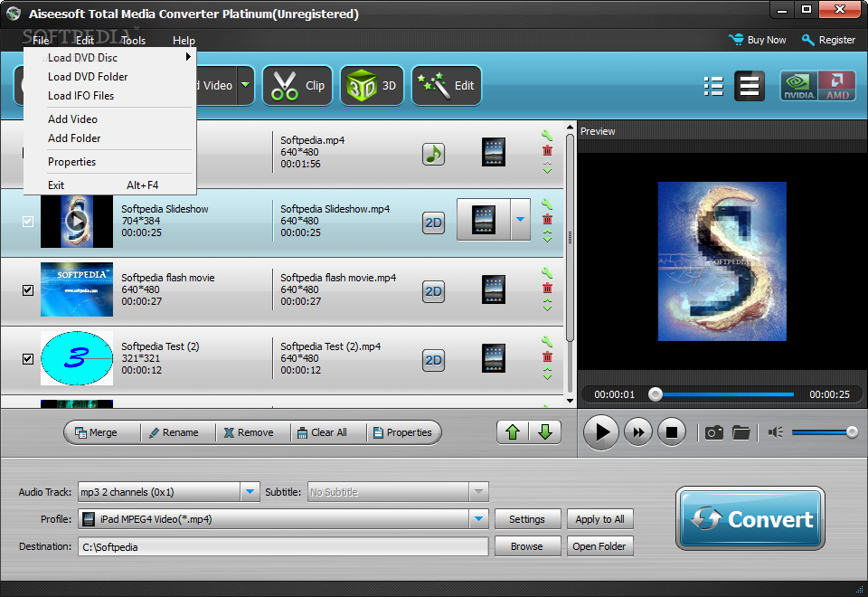Click 2D mode icon for Softpedia Slideshow
The image size is (868, 597).
click(x=433, y=223)
